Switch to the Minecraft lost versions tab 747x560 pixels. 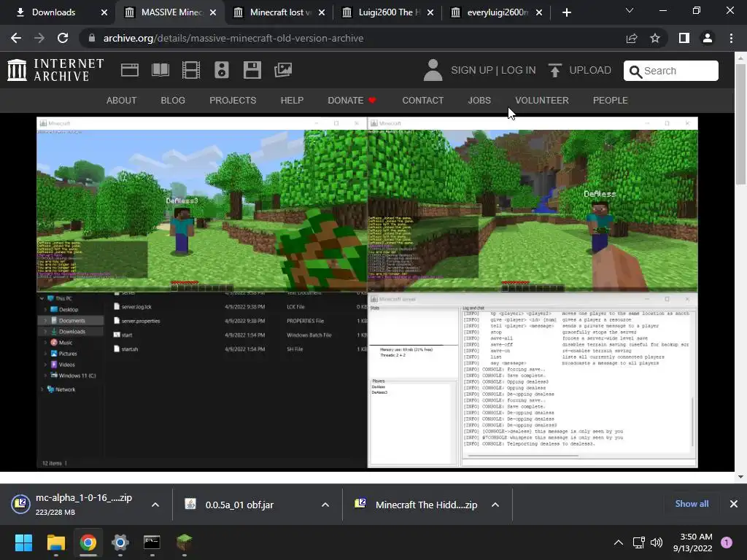coord(279,12)
